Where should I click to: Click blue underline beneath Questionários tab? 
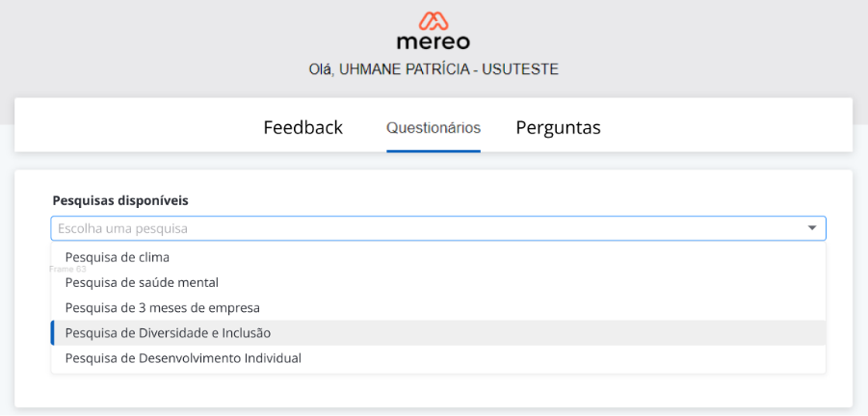[434, 150]
